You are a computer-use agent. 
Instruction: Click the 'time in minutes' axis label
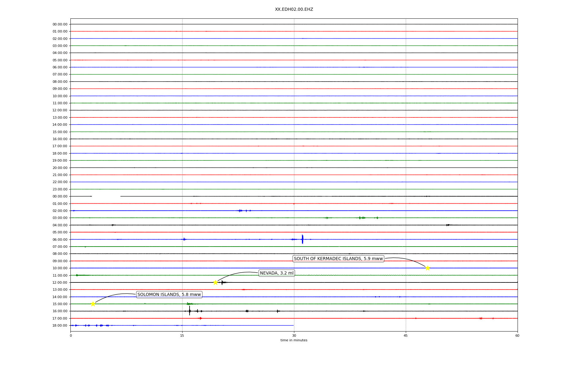(x=294, y=340)
